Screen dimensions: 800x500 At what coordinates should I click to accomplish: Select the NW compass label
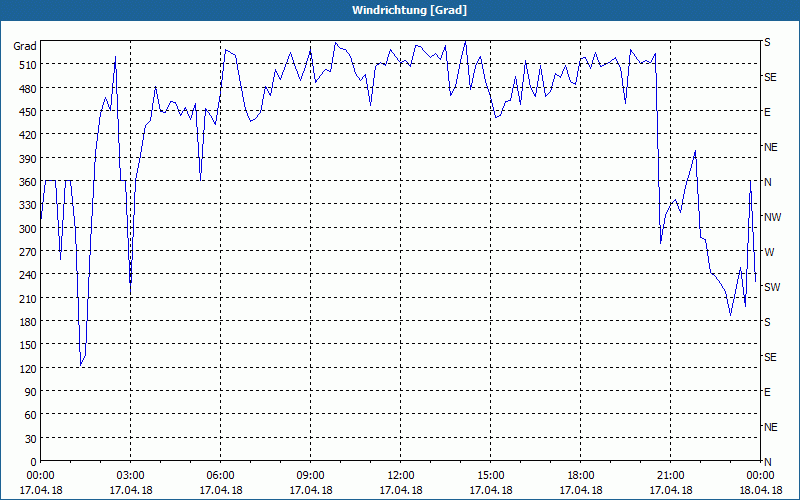[772, 217]
